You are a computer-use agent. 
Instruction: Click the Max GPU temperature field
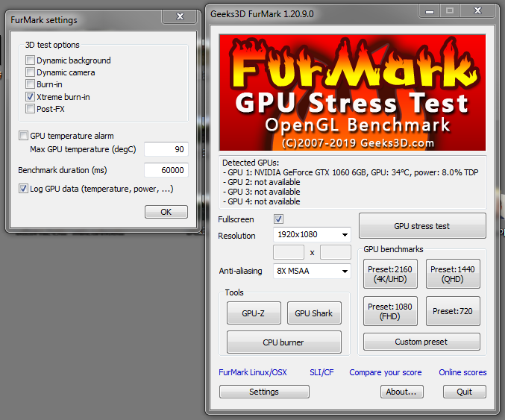[x=166, y=149]
